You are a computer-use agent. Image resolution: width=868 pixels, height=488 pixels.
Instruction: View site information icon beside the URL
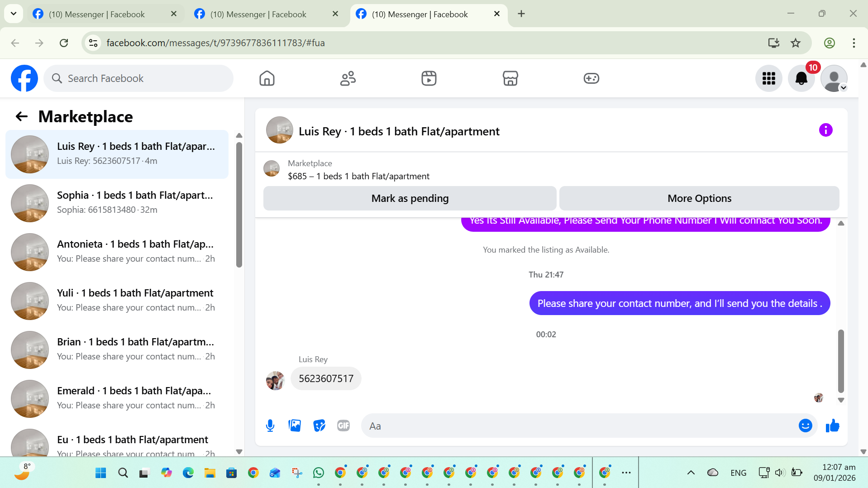point(93,43)
